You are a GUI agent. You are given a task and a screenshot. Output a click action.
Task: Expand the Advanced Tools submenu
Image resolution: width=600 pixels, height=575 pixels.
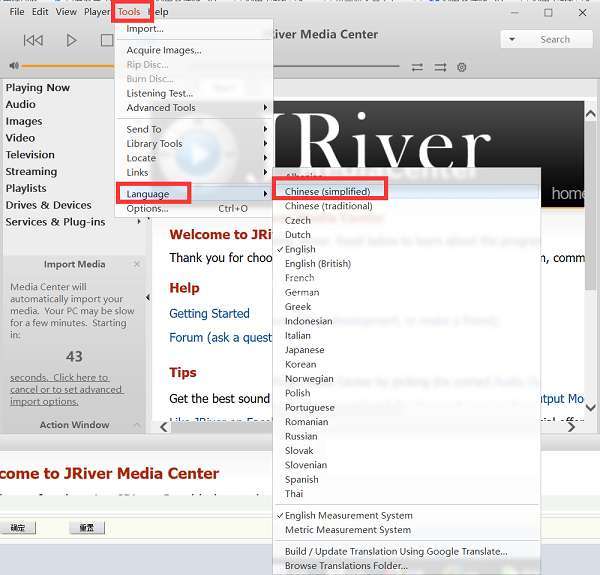[194, 108]
